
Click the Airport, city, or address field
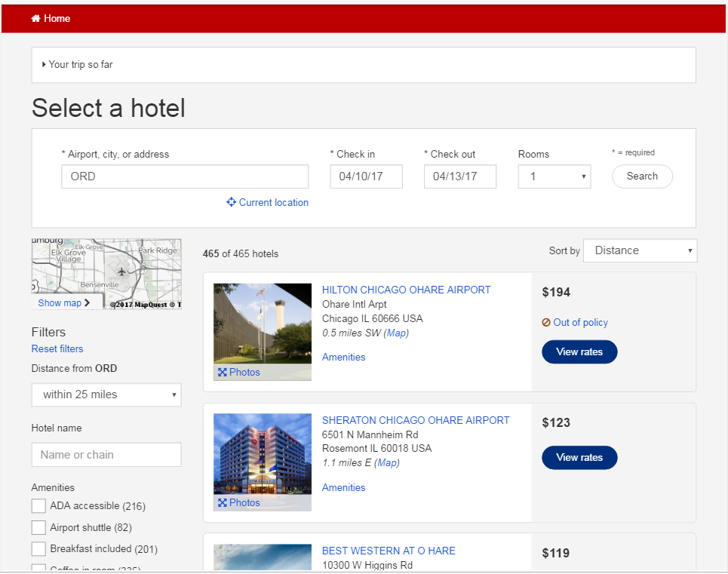click(x=185, y=176)
